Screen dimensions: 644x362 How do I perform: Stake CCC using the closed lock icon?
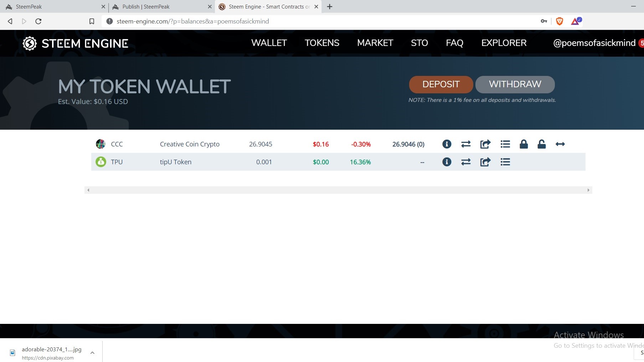pyautogui.click(x=524, y=144)
